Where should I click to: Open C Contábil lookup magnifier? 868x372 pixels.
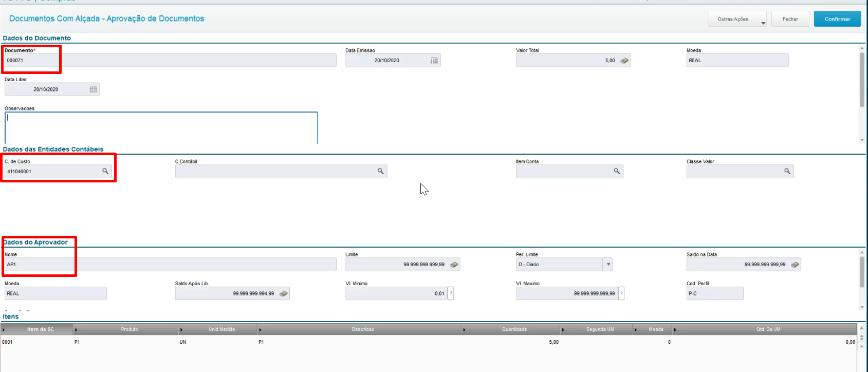[x=381, y=171]
